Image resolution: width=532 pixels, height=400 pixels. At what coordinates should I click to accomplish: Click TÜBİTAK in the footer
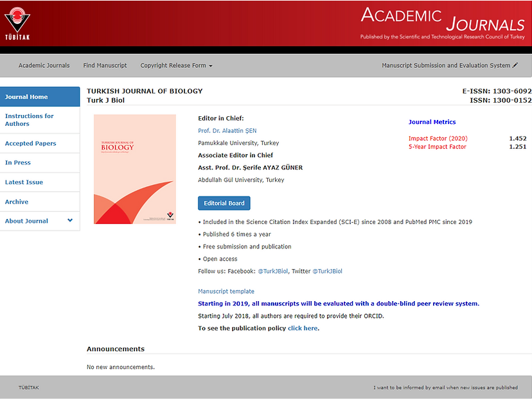click(x=29, y=387)
